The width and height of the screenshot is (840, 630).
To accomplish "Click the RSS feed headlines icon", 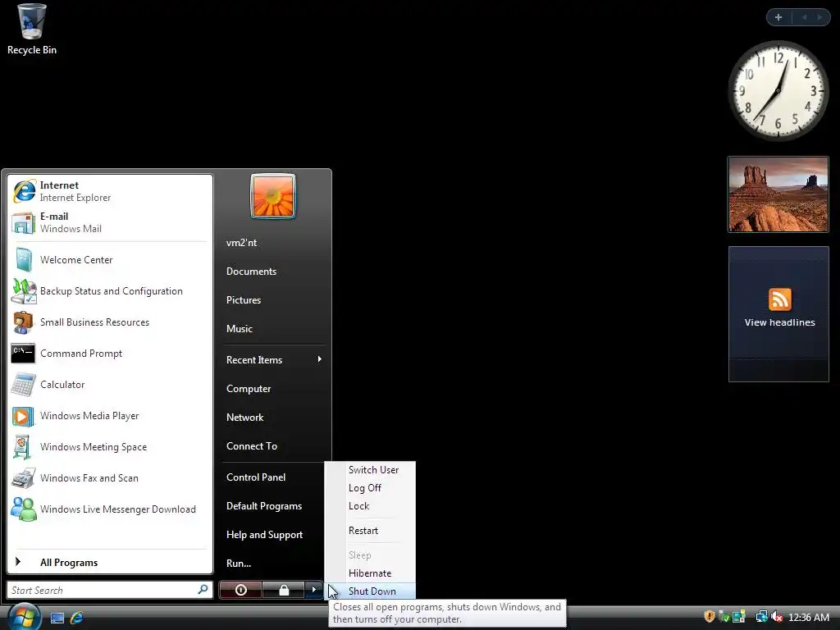I will tap(779, 299).
